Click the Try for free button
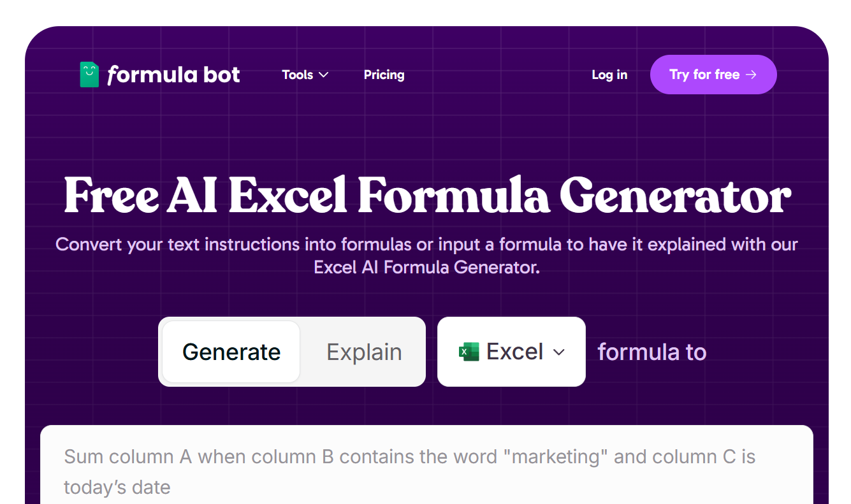The width and height of the screenshot is (851, 504). click(713, 74)
